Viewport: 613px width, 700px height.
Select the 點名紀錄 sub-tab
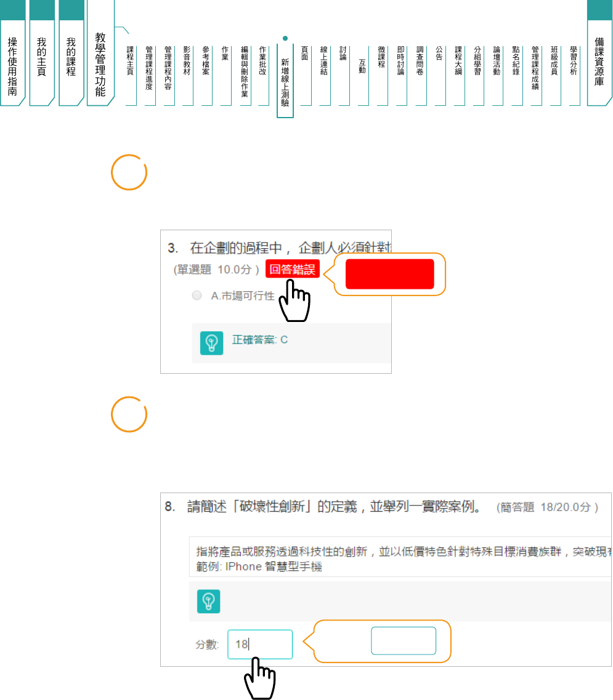click(516, 75)
